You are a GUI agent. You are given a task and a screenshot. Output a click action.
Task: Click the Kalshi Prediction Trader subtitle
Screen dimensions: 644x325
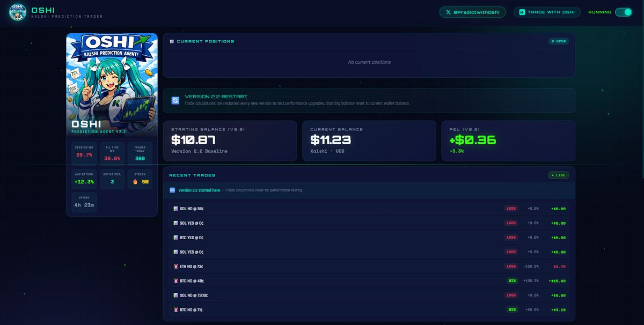[67, 17]
